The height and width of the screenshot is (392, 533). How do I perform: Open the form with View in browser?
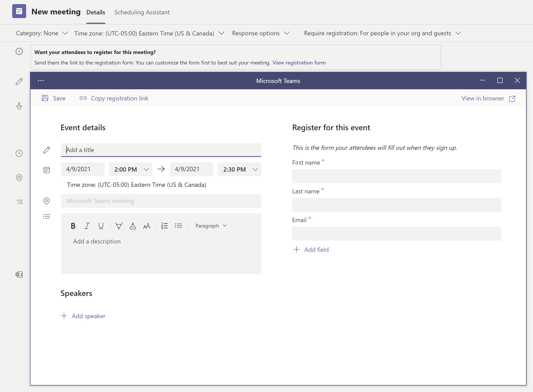(x=488, y=98)
